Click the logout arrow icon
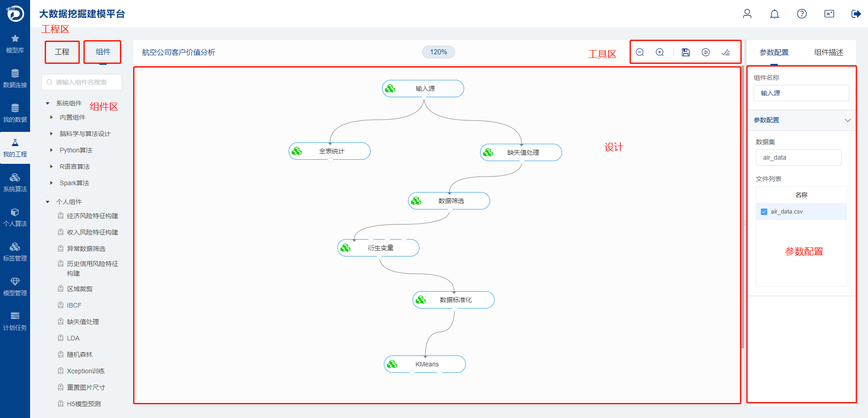 (x=856, y=14)
